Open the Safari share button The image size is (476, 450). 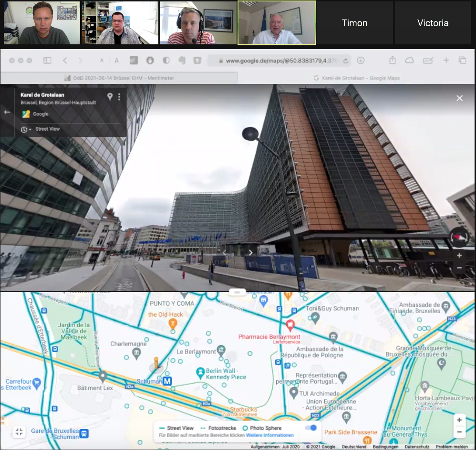393,60
